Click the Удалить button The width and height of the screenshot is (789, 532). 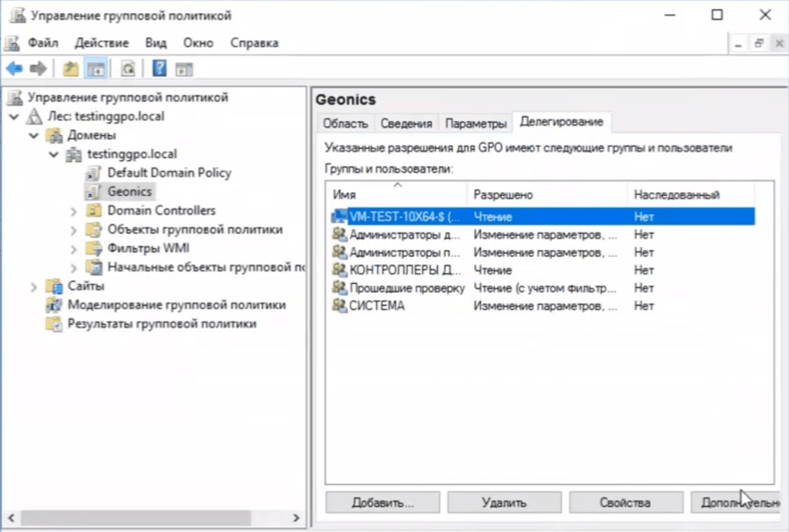(x=504, y=503)
